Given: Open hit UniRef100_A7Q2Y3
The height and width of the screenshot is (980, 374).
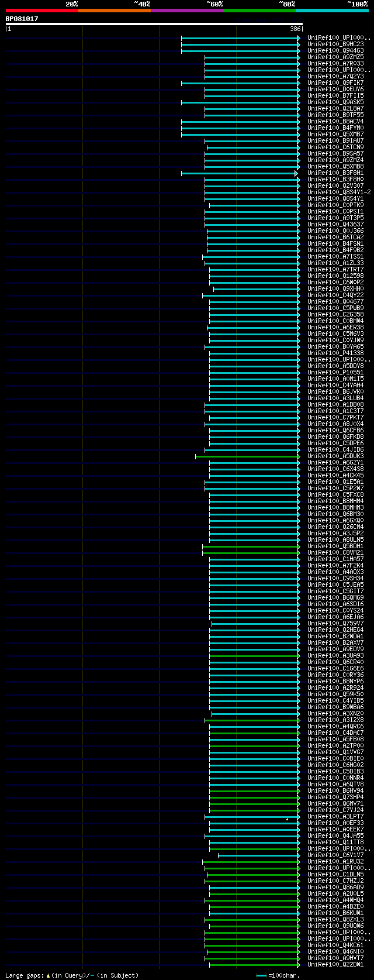Looking at the screenshot, I should coord(335,76).
